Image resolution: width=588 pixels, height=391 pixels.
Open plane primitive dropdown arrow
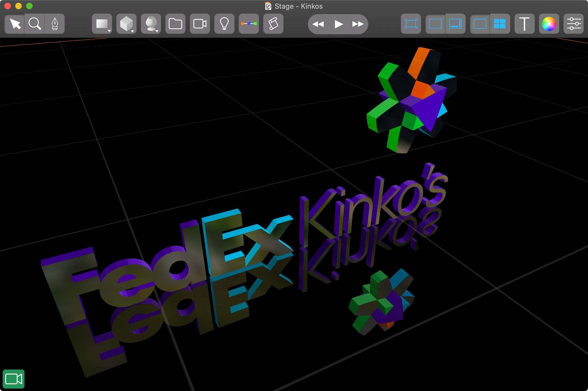109,31
